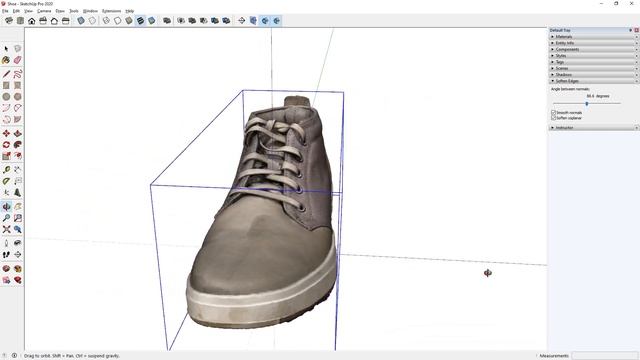Expand the Entity Info panel
The image size is (640, 360).
(593, 43)
